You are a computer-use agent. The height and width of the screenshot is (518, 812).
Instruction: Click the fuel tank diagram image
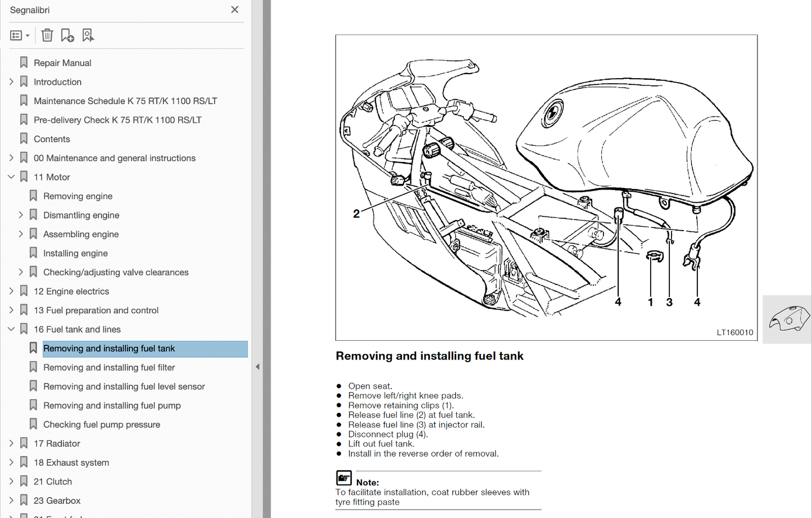(546, 187)
